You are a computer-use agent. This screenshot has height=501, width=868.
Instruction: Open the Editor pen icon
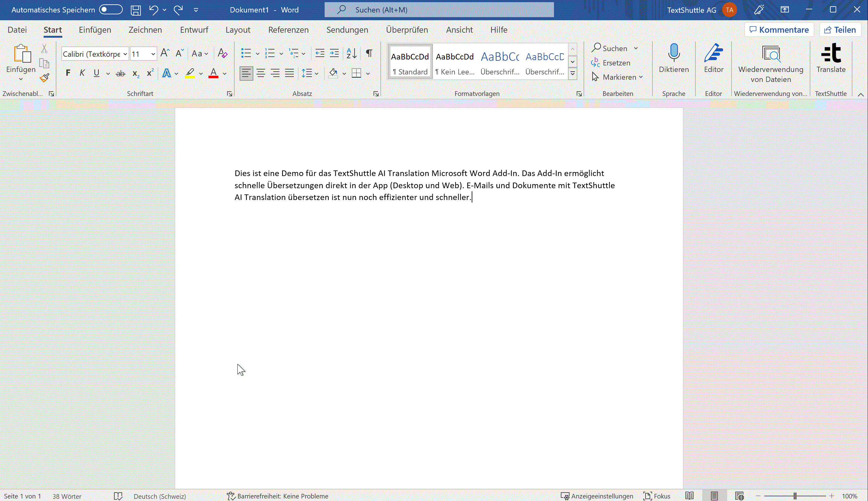click(713, 59)
